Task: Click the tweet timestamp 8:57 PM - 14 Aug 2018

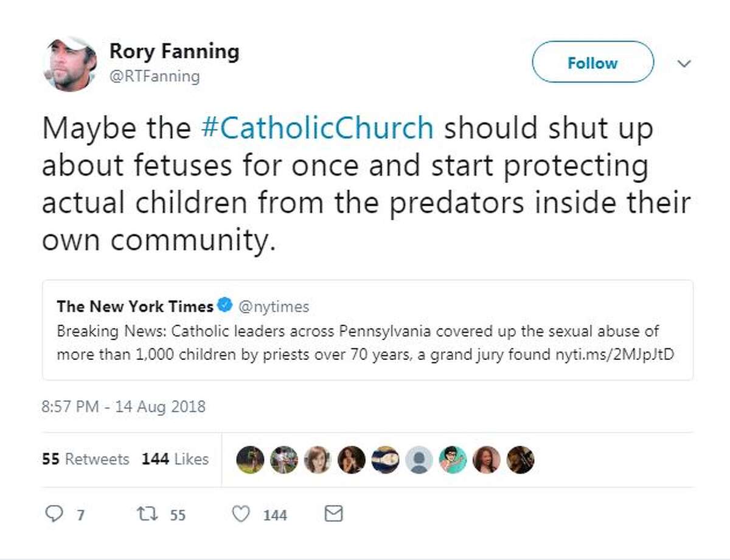Action: click(123, 407)
